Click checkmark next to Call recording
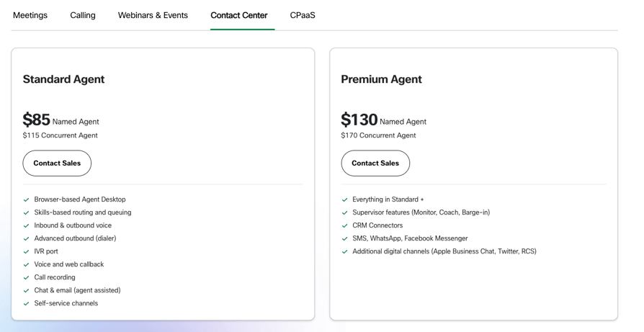644x332 pixels. pyautogui.click(x=26, y=278)
